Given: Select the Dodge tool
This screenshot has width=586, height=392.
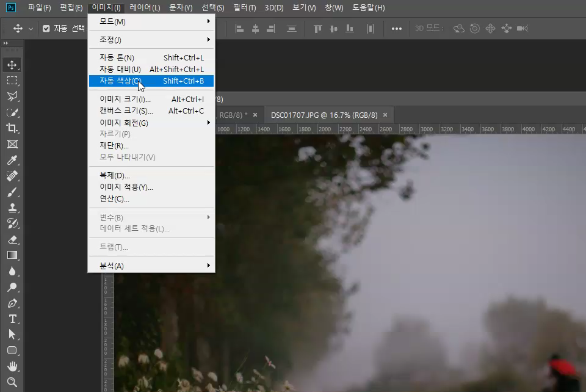Looking at the screenshot, I should pos(12,287).
